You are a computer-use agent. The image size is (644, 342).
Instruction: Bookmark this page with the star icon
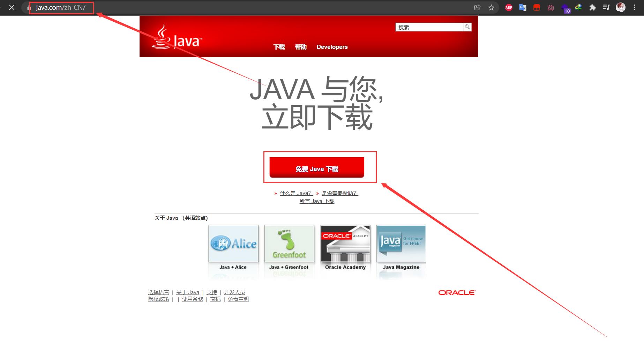tap(491, 7)
